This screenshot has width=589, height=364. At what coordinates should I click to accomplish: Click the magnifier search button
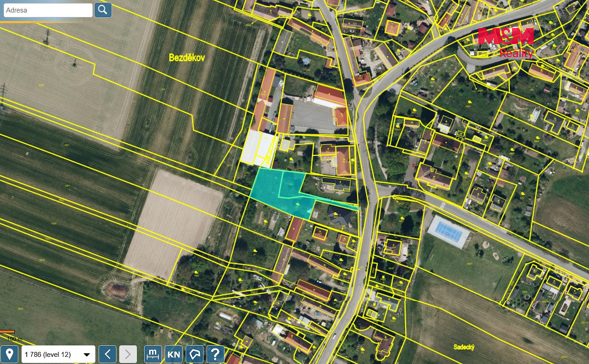pyautogui.click(x=103, y=10)
